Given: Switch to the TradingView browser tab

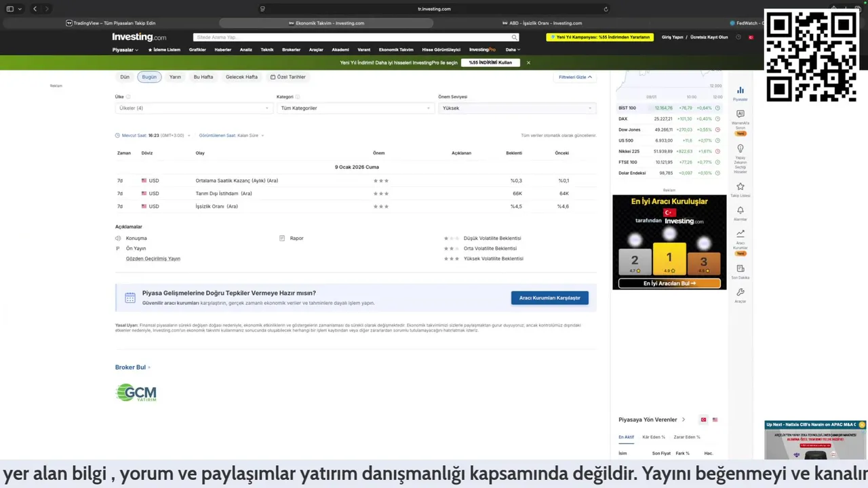Looking at the screenshot, I should tap(110, 23).
